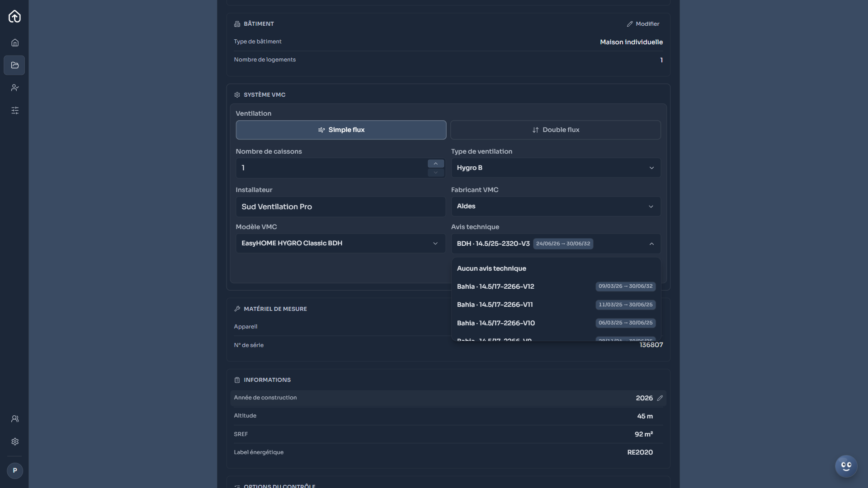Select Double flux ventilation
868x488 pixels.
[x=556, y=130]
